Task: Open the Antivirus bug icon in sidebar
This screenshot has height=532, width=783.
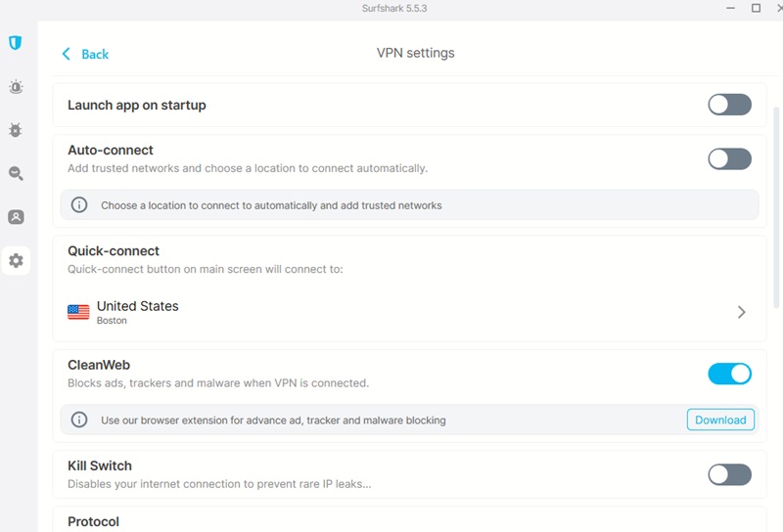Action: (x=16, y=130)
